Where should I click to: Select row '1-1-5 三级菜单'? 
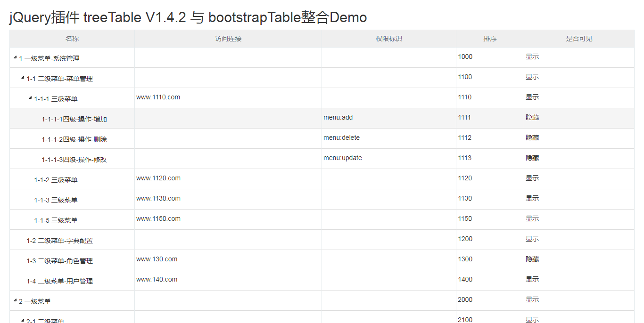(x=322, y=219)
